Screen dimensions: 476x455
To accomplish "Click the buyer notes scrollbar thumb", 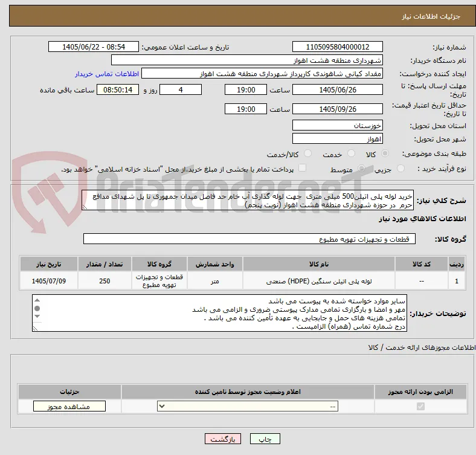I will click(37, 308).
